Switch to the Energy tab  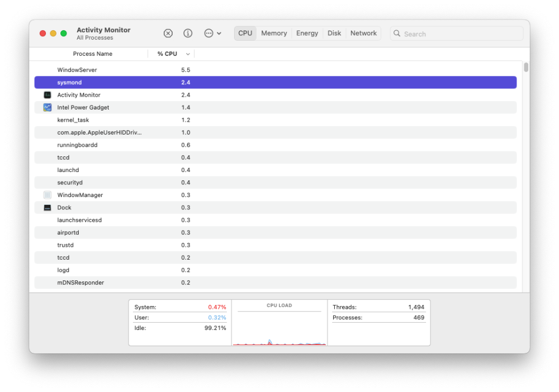(x=307, y=33)
